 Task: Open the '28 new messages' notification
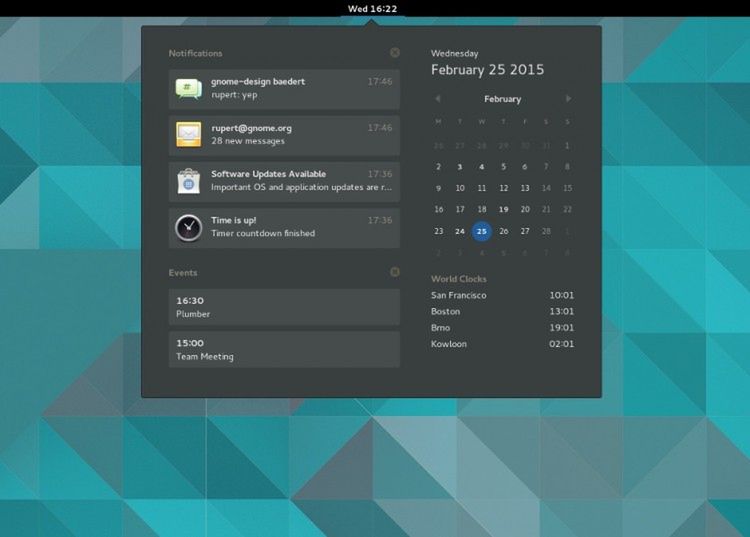coord(284,135)
